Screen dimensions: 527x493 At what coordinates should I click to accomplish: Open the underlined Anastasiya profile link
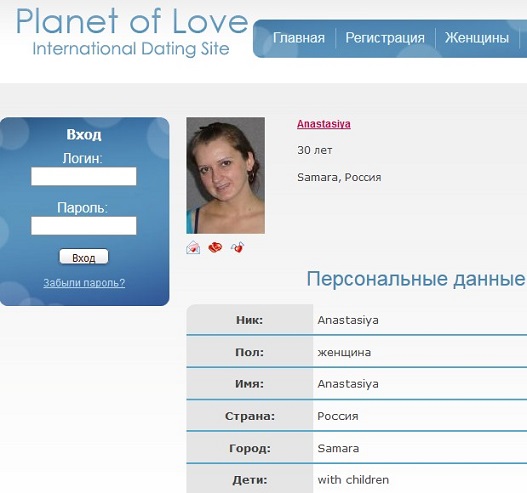(324, 124)
